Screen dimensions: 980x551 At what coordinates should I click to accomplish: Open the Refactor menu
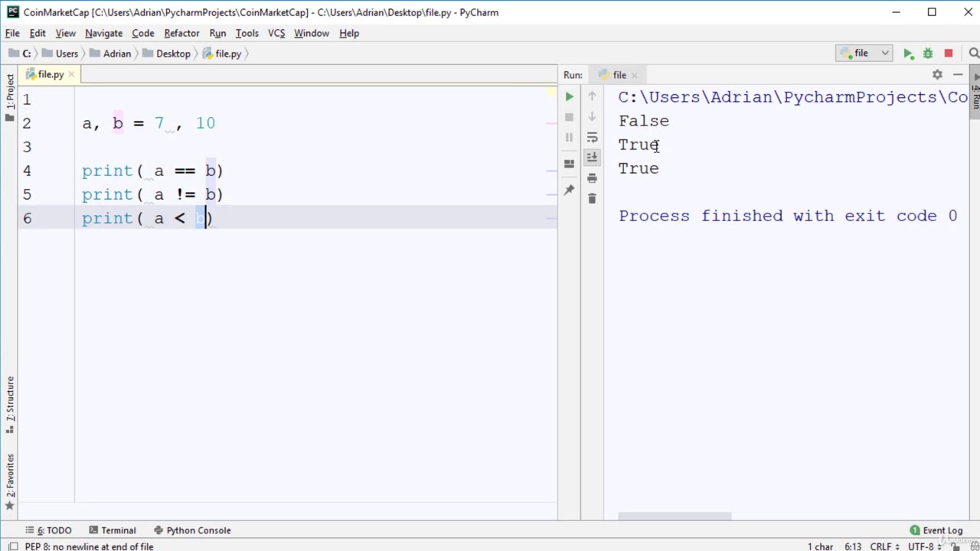tap(181, 33)
